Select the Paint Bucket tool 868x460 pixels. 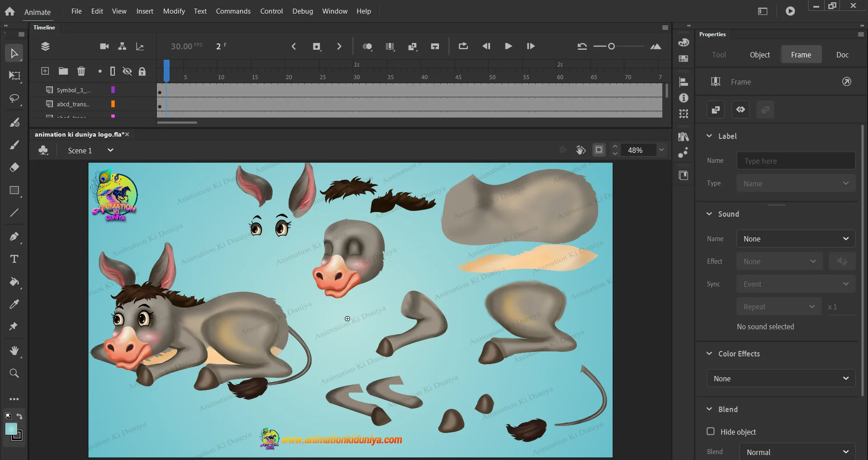coord(14,282)
